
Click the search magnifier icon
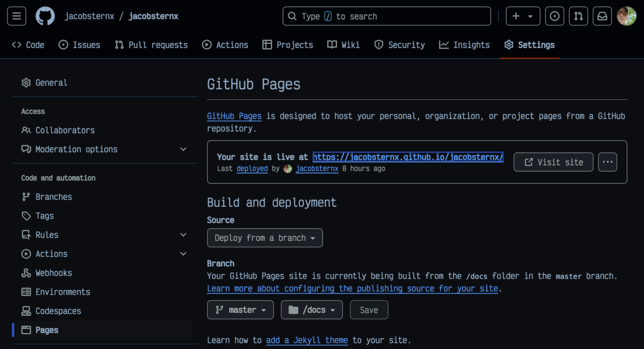292,17
